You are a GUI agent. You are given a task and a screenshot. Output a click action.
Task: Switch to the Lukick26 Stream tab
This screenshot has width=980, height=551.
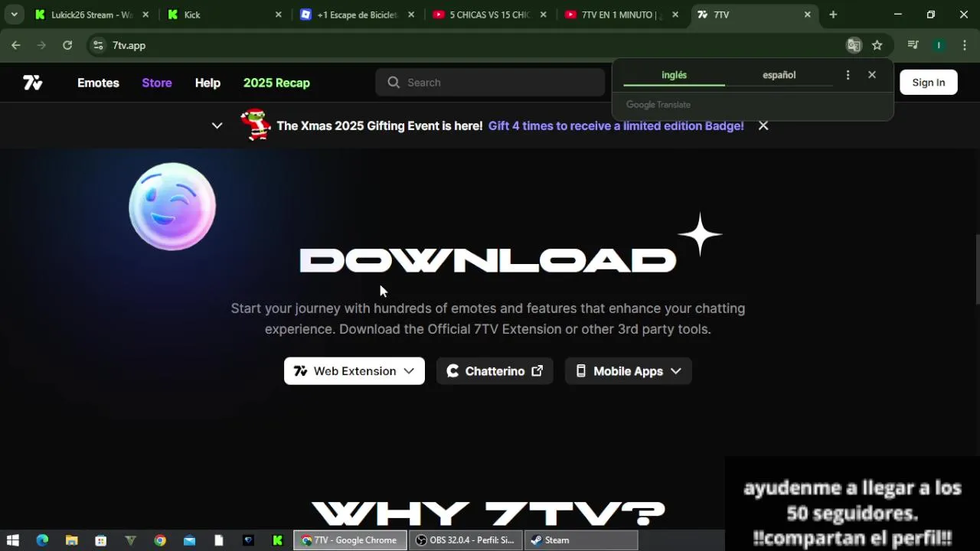point(92,15)
